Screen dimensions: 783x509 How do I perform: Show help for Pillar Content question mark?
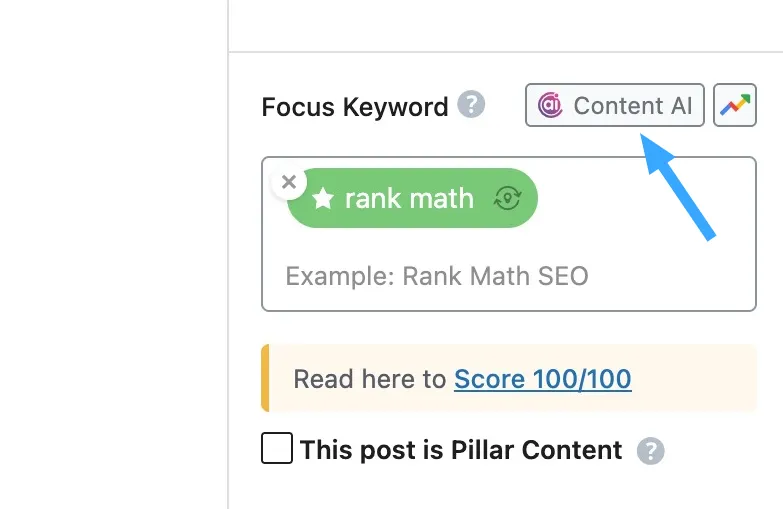tap(650, 451)
